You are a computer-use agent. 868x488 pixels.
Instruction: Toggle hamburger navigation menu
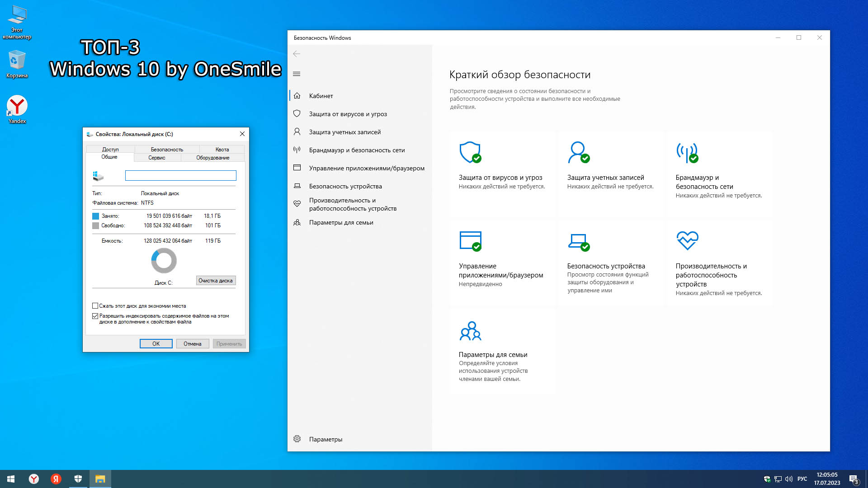pyautogui.click(x=297, y=74)
